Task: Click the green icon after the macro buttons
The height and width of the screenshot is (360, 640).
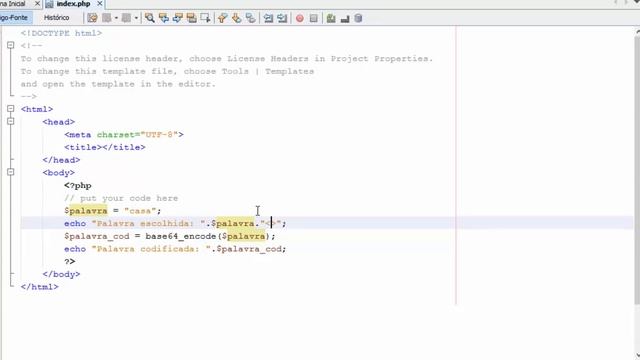Action: [331, 18]
